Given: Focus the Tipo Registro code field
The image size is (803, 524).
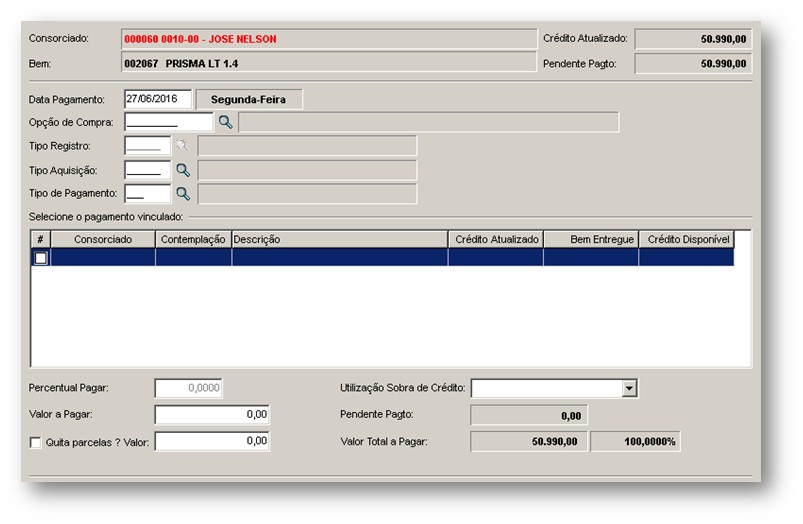Looking at the screenshot, I should pyautogui.click(x=147, y=145).
